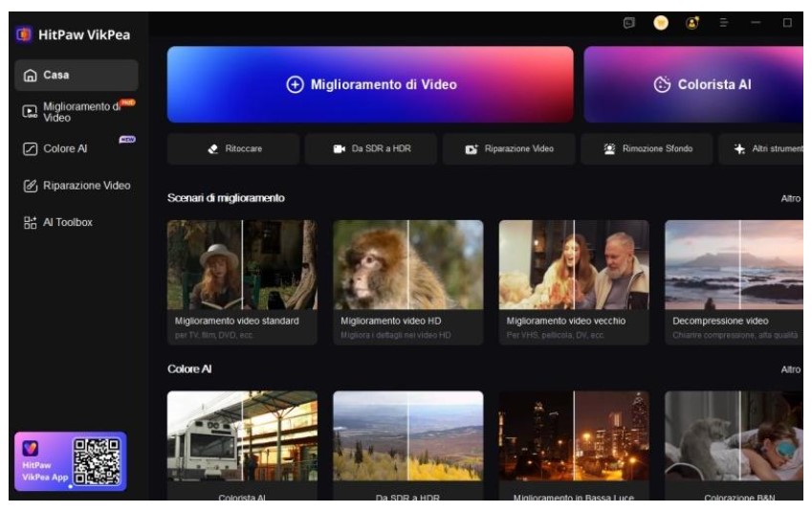Screen dimensions: 812x512
Task: Click the HitPaw app heart icon
Action: pyautogui.click(x=30, y=448)
